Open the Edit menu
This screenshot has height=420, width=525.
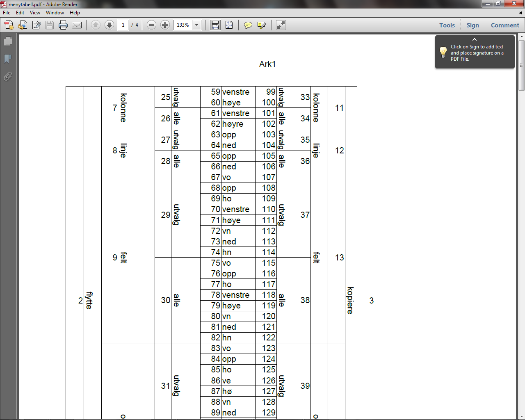point(20,13)
